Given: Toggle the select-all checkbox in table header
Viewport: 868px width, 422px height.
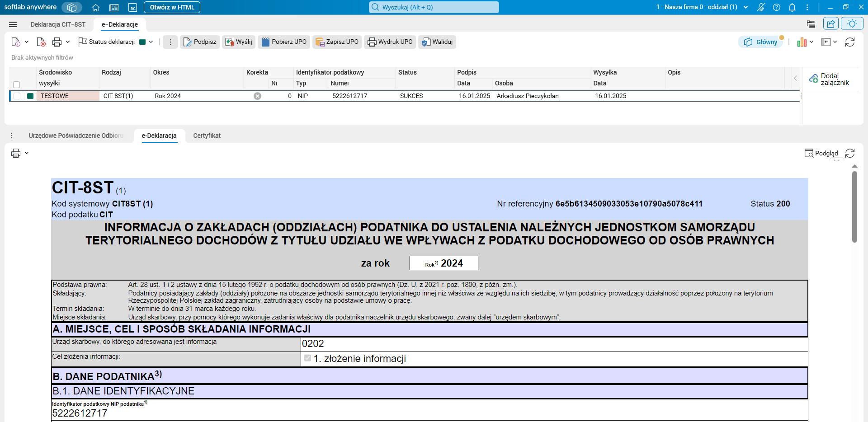Looking at the screenshot, I should coord(17,84).
